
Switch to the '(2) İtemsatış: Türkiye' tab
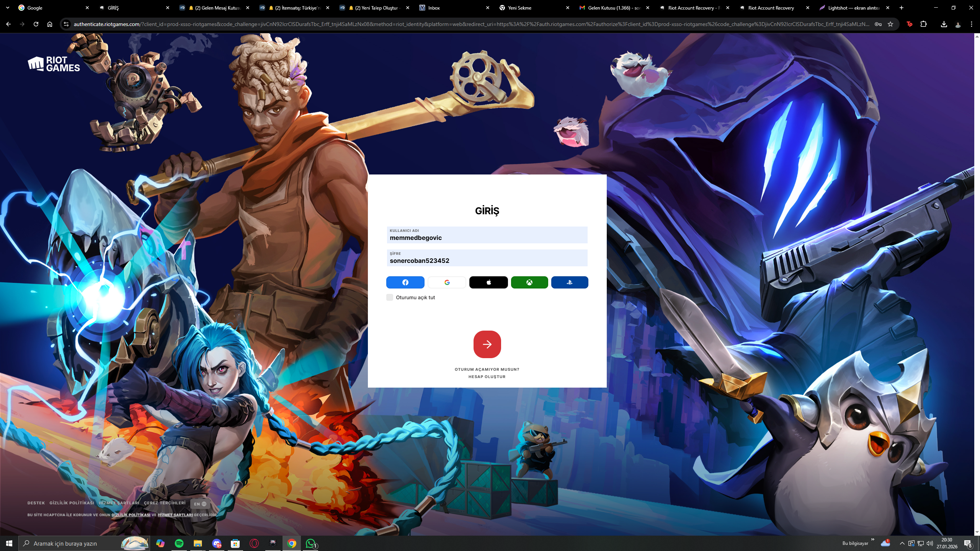294,8
